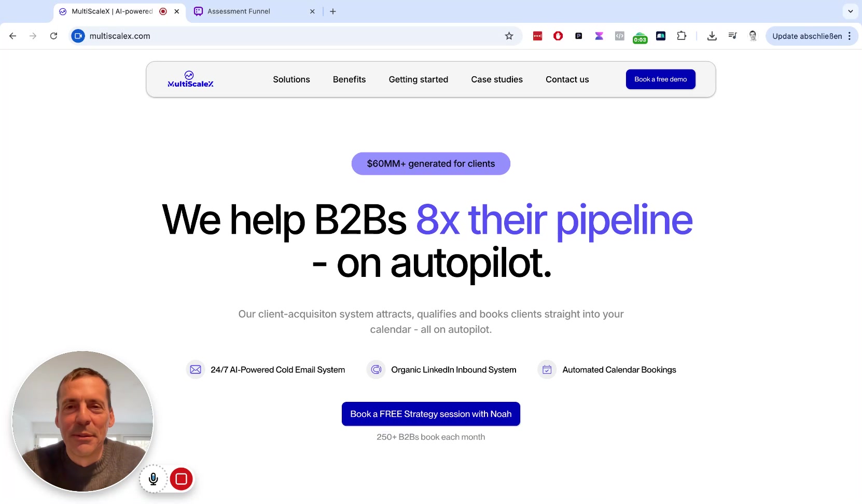
Task: Click the presenter webcam bubble
Action: click(x=83, y=421)
